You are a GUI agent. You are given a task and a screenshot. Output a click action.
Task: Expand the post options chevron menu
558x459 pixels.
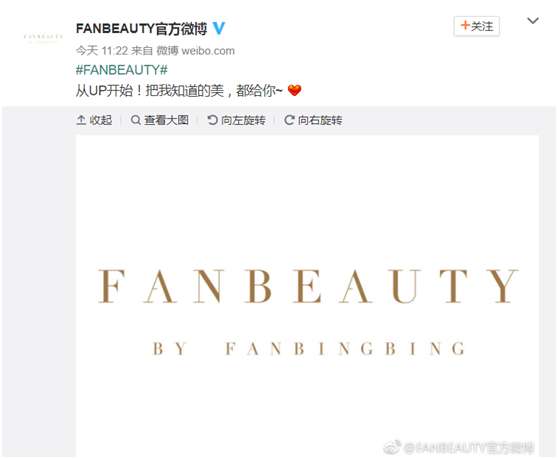coord(532,21)
